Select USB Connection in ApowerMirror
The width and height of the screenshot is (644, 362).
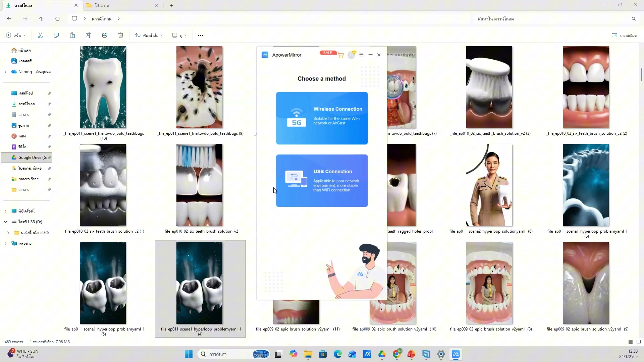(321, 180)
